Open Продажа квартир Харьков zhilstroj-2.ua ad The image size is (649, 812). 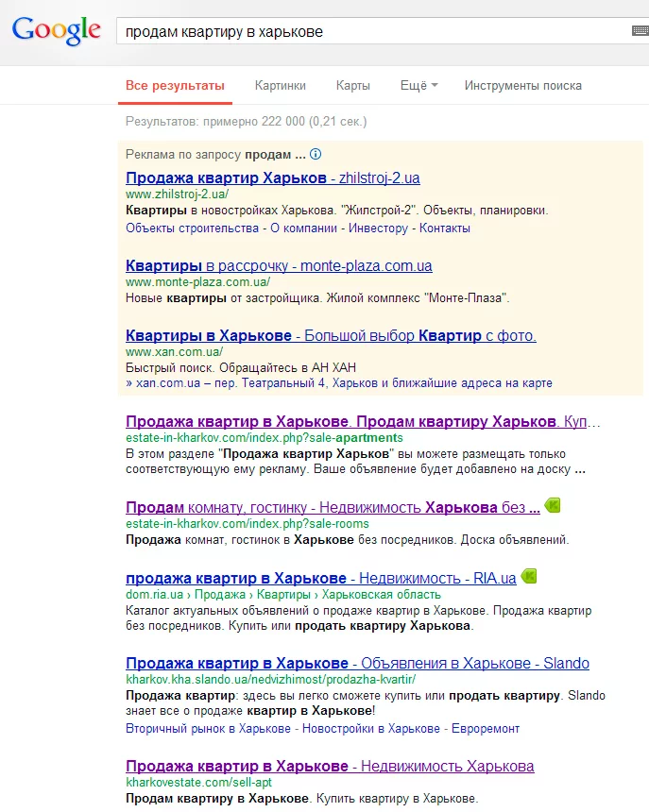(272, 178)
